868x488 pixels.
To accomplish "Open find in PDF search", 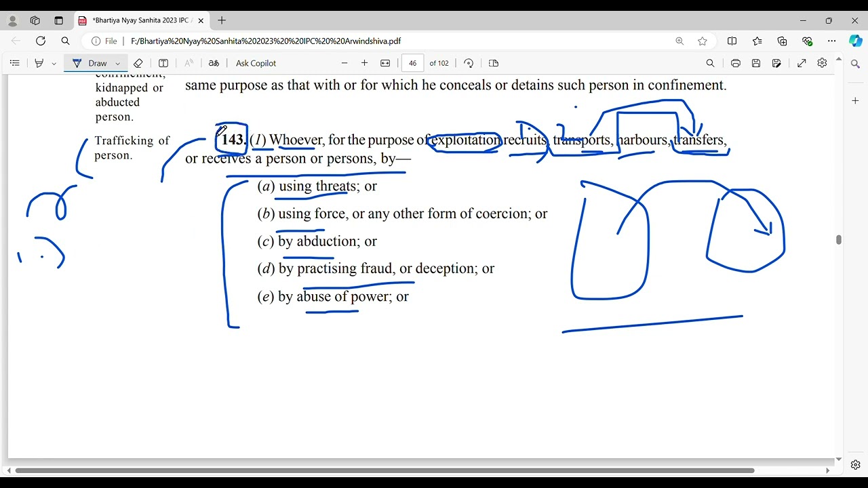I will point(710,63).
